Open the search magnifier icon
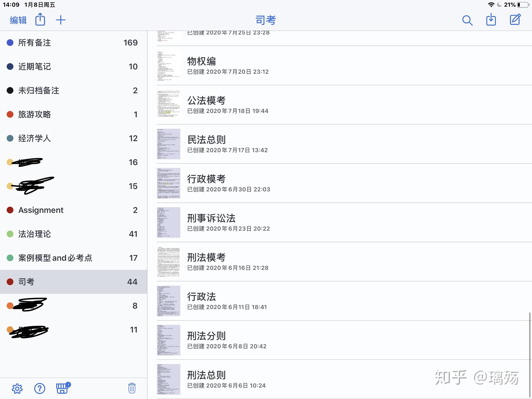Image resolution: width=532 pixels, height=399 pixels. (467, 20)
